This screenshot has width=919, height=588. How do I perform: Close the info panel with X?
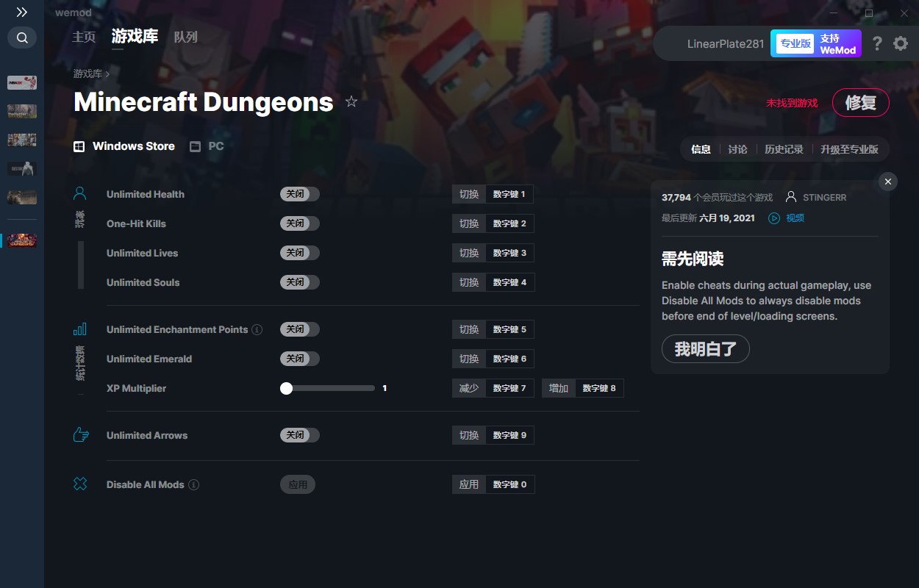tap(888, 182)
